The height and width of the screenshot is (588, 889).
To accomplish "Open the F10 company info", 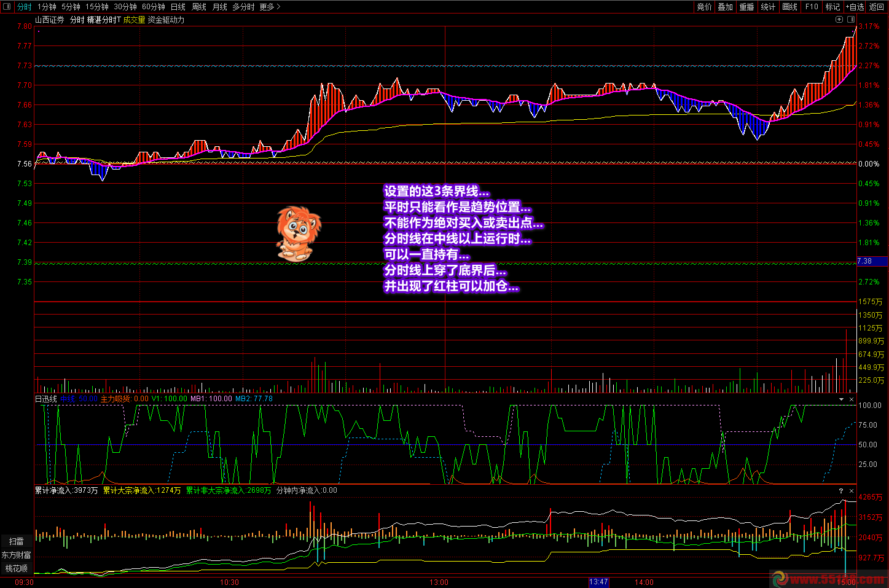I will click(x=812, y=7).
